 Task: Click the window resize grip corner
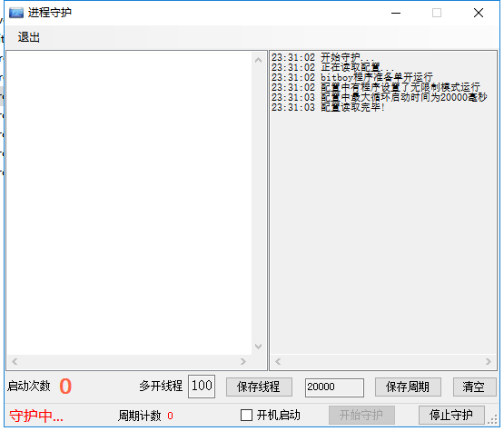492,420
